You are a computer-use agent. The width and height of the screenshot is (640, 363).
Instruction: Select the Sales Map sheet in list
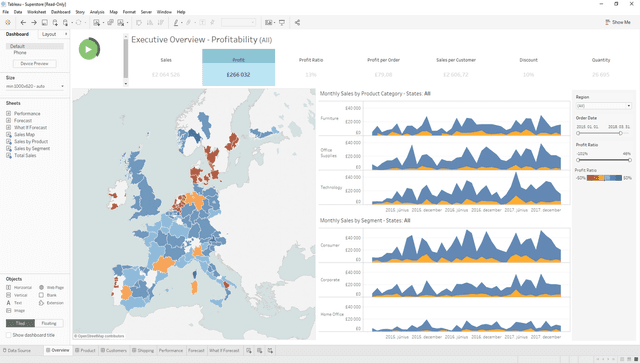pyautogui.click(x=24, y=134)
